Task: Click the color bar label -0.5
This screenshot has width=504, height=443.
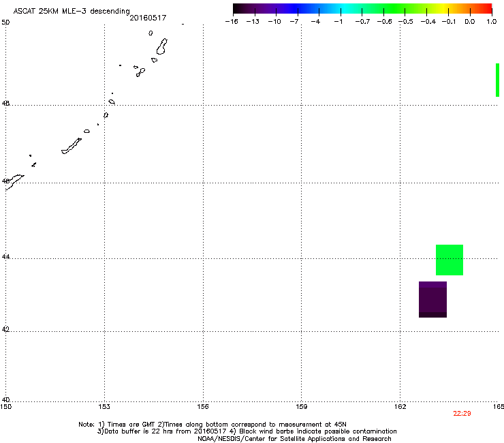Action: [406, 22]
